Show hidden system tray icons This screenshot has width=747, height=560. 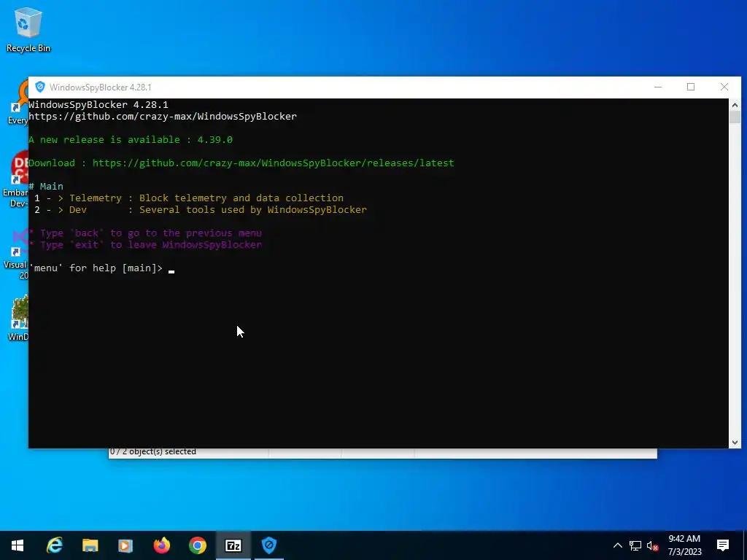[x=617, y=545]
